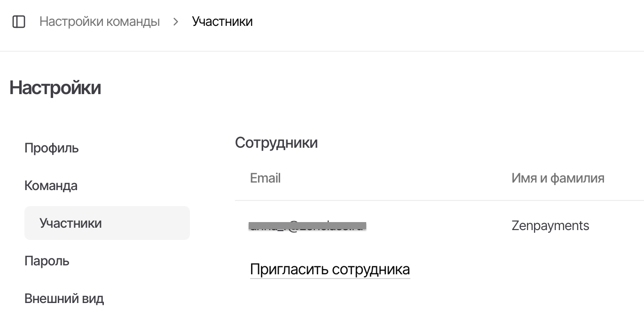Click the Настройки page title
The image size is (644, 335).
coord(55,88)
